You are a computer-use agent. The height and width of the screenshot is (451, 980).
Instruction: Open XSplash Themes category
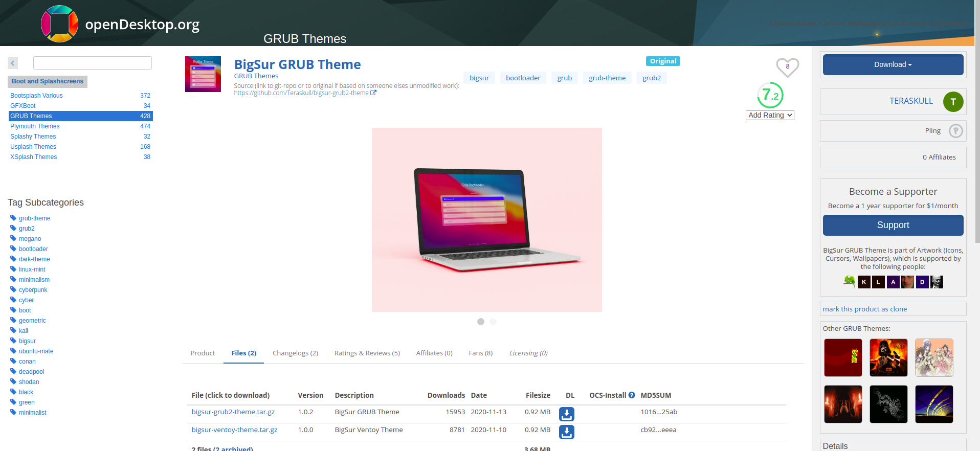[x=80, y=157]
